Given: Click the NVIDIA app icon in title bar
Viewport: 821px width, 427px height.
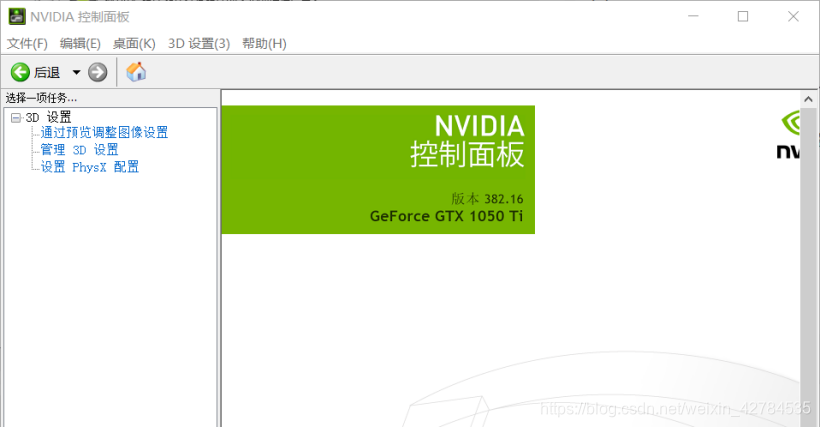Looking at the screenshot, I should 17,17.
